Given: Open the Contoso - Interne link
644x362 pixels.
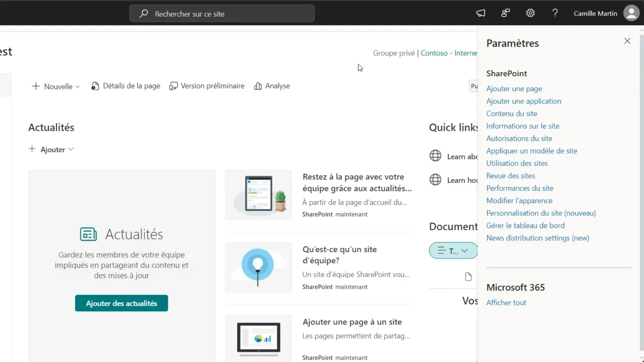Looking at the screenshot, I should tap(449, 53).
